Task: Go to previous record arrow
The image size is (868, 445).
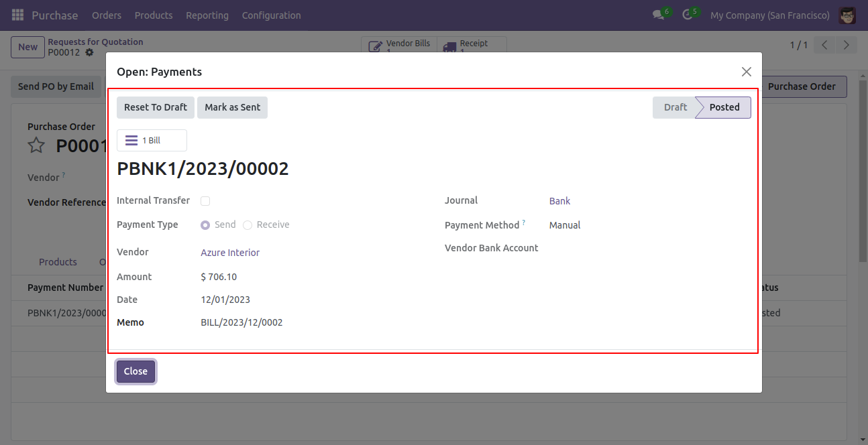Action: (x=824, y=45)
